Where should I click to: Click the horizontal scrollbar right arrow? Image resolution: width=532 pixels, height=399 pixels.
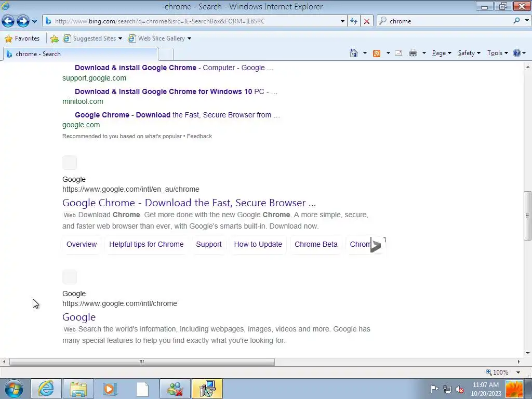(x=519, y=362)
